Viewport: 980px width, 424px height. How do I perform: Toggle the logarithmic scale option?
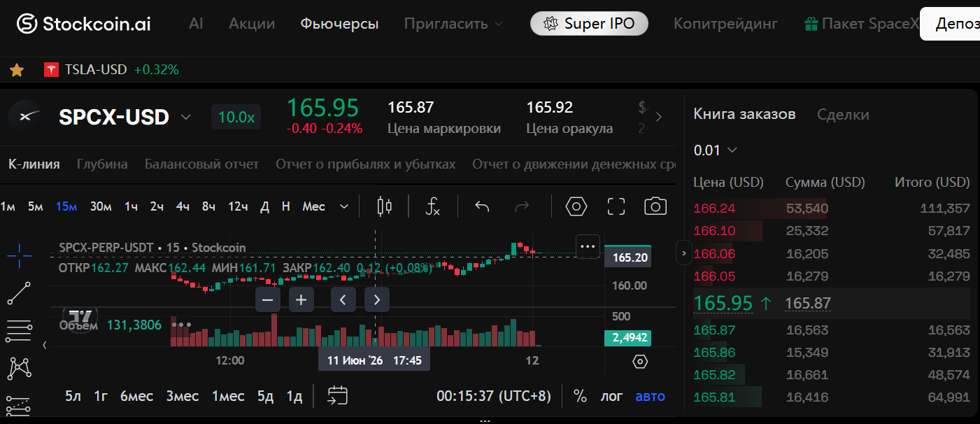pos(611,397)
